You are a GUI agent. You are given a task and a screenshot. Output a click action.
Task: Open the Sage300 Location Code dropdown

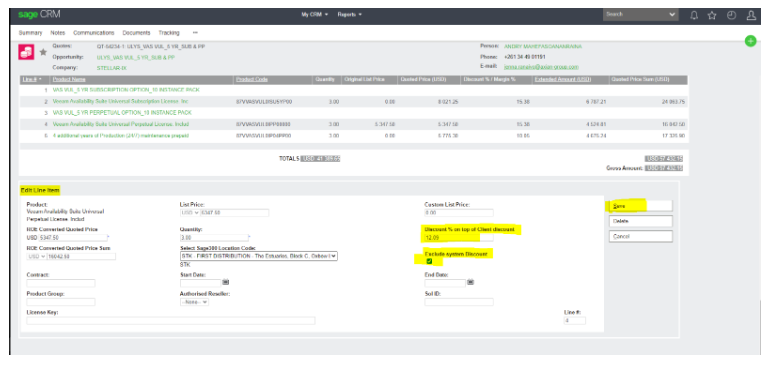259,256
